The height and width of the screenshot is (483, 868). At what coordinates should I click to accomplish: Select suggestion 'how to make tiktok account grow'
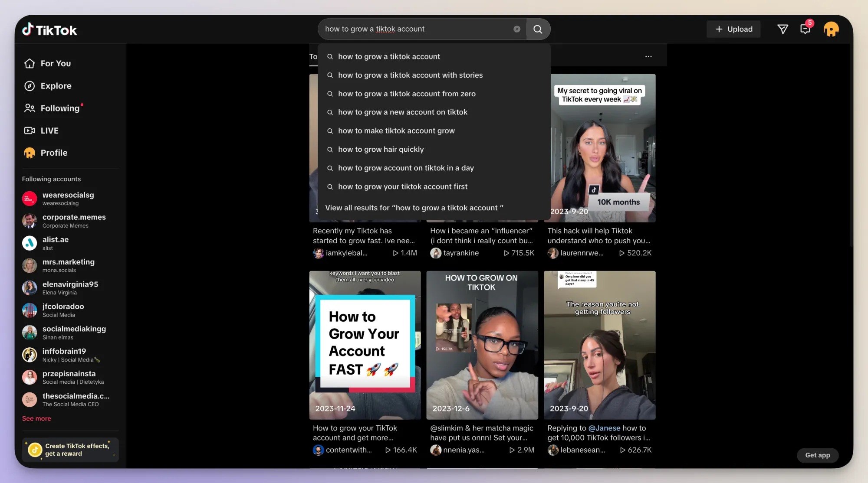(434, 131)
